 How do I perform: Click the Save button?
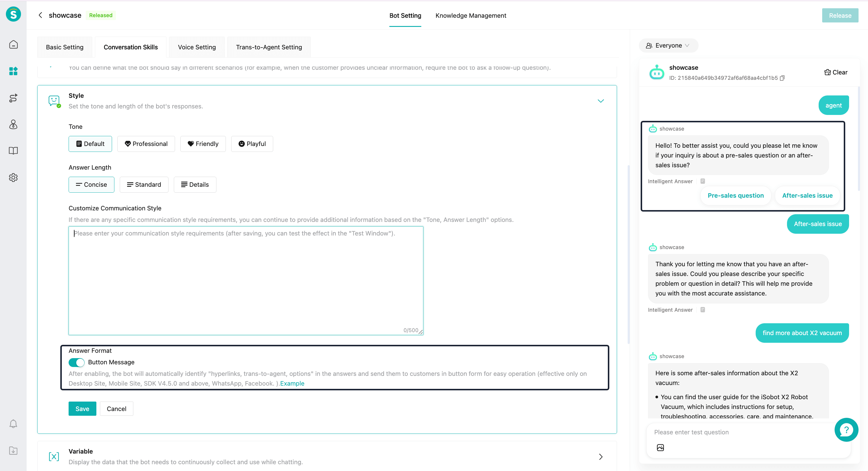pyautogui.click(x=82, y=409)
